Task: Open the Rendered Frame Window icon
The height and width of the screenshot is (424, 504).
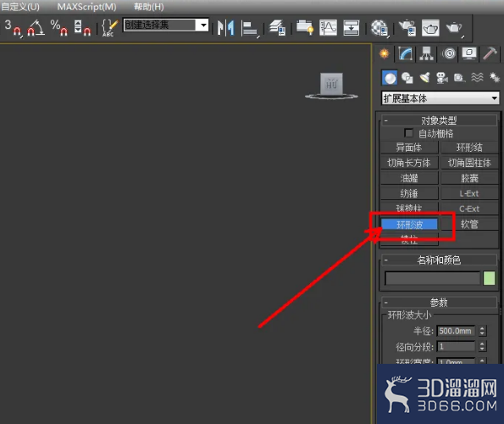Action: (430, 28)
